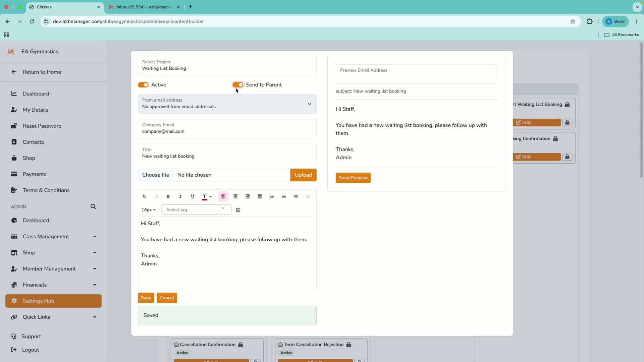Open Settings Hub in sidebar
The image size is (644, 362).
pos(53,301)
